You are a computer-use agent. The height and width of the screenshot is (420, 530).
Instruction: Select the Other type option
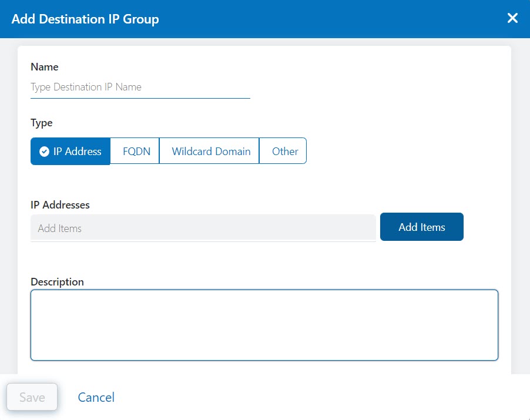[284, 151]
